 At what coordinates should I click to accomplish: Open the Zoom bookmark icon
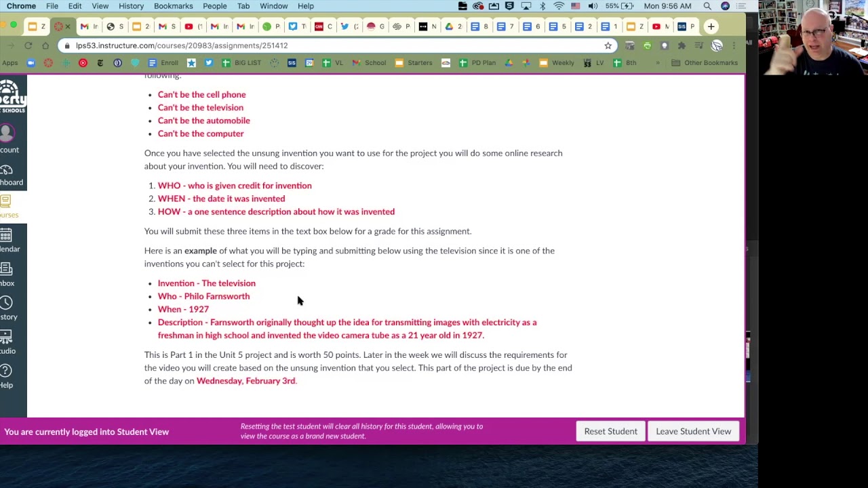point(31,62)
